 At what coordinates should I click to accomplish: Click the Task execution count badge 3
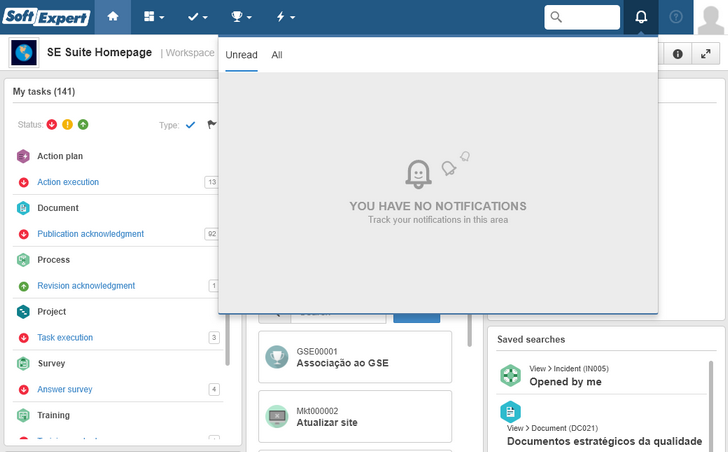(214, 337)
